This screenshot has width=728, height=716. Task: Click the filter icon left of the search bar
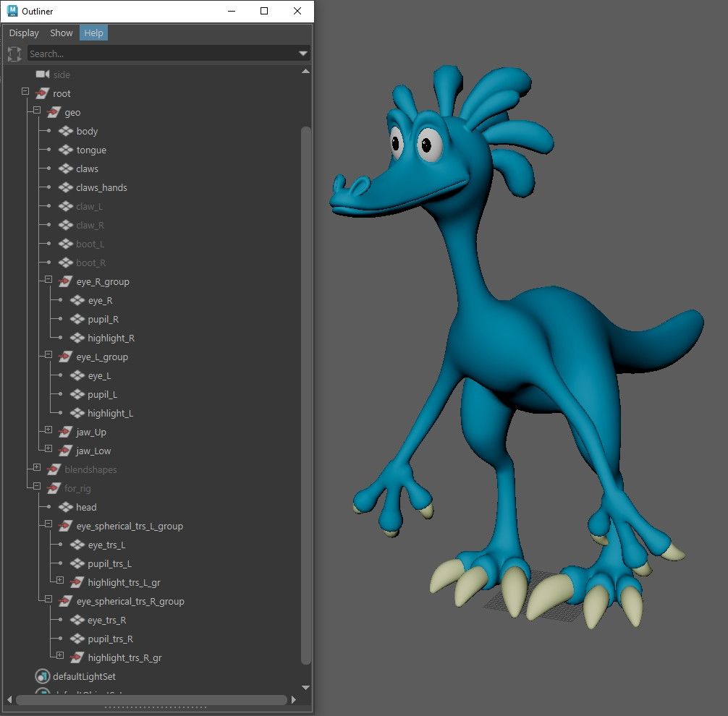[14, 54]
